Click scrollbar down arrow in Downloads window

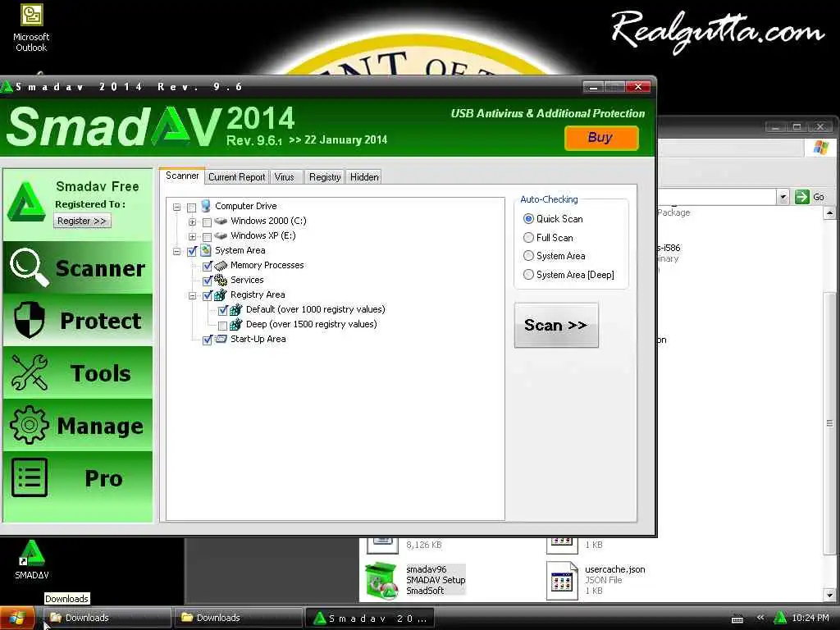coord(829,595)
